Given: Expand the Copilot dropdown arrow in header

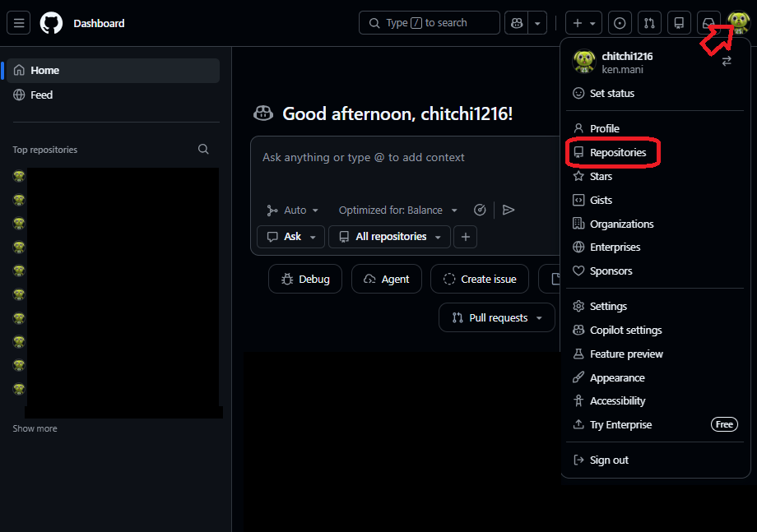Looking at the screenshot, I should coord(537,23).
